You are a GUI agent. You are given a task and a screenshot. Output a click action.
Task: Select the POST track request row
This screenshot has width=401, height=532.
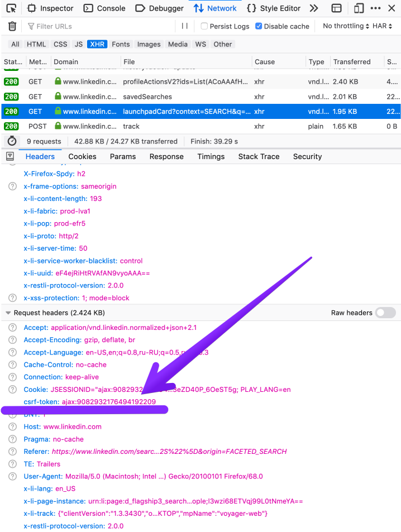point(201,126)
